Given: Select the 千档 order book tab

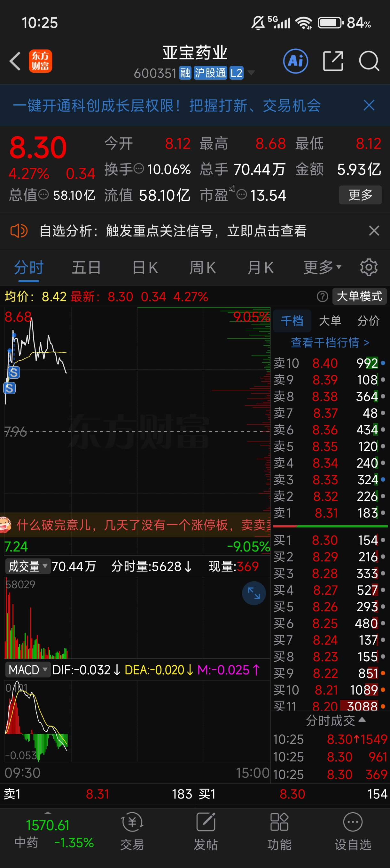Looking at the screenshot, I should pos(292,321).
